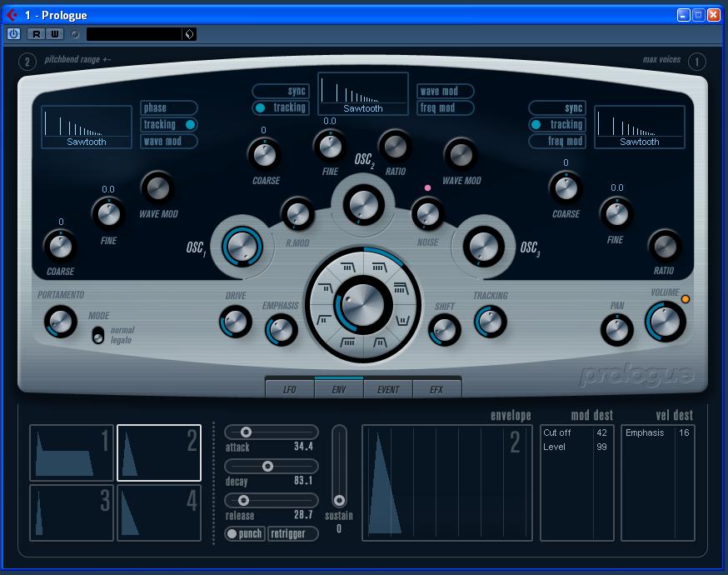The width and height of the screenshot is (728, 575).
Task: Enable OSC 2 sync
Action: tap(281, 91)
